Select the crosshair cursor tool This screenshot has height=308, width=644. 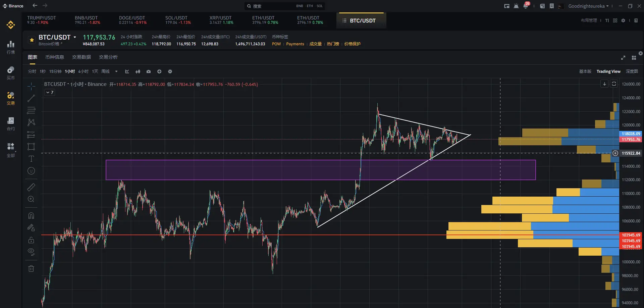coord(31,86)
